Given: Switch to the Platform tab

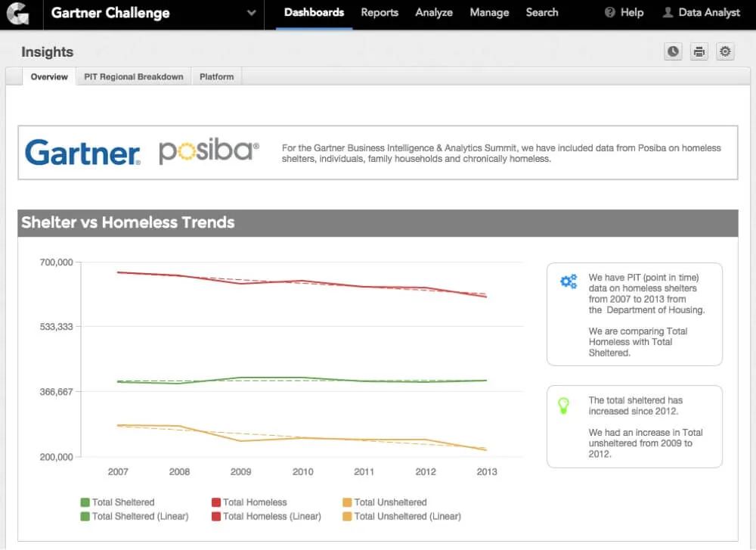Looking at the screenshot, I should pyautogui.click(x=217, y=77).
